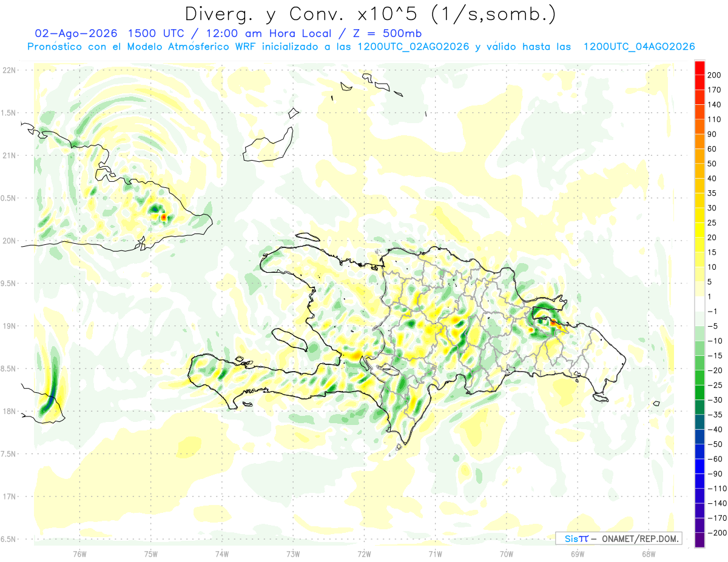Click the "-110" colorbar label
728x562 pixels.
(716, 489)
